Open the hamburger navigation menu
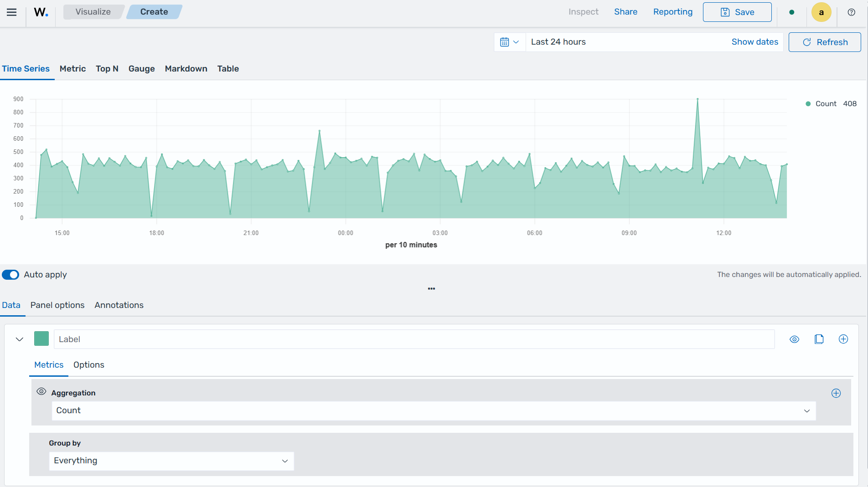This screenshot has width=868, height=487. tap(12, 12)
